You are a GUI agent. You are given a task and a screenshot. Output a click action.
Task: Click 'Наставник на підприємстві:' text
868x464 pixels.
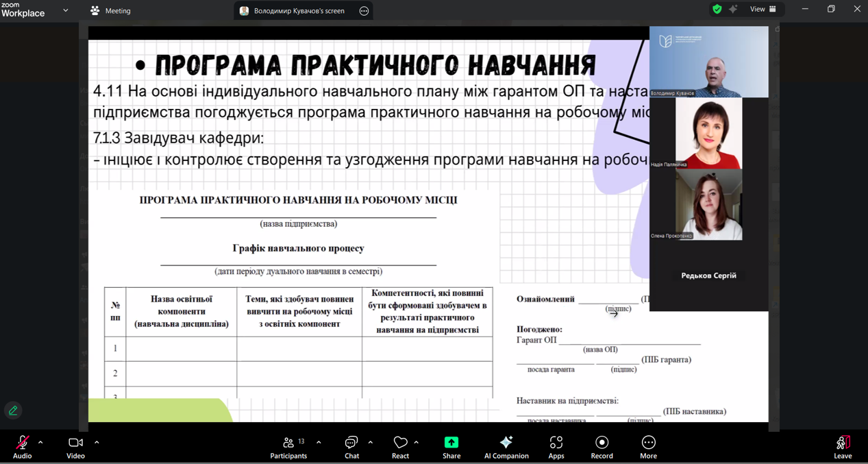point(567,400)
